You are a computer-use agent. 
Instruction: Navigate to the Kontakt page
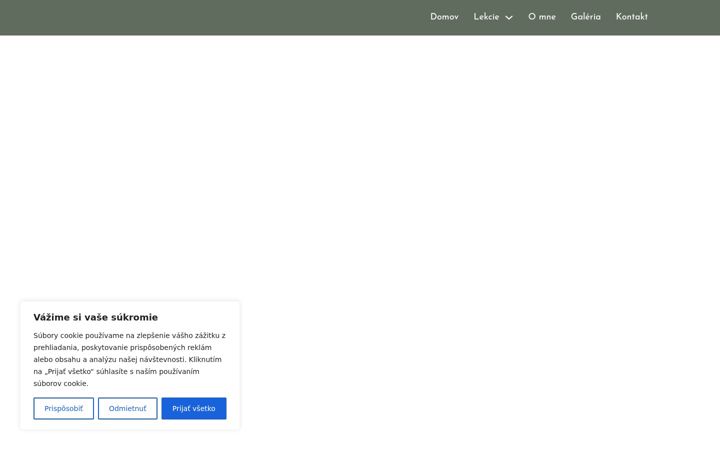pos(631,17)
